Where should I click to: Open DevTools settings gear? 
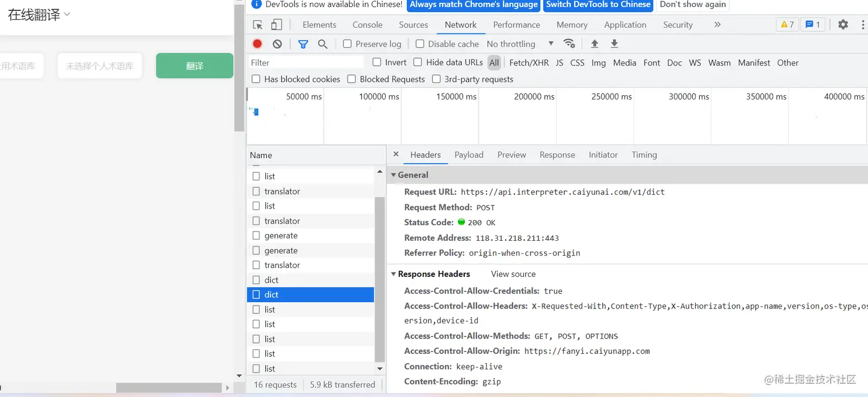pos(843,25)
